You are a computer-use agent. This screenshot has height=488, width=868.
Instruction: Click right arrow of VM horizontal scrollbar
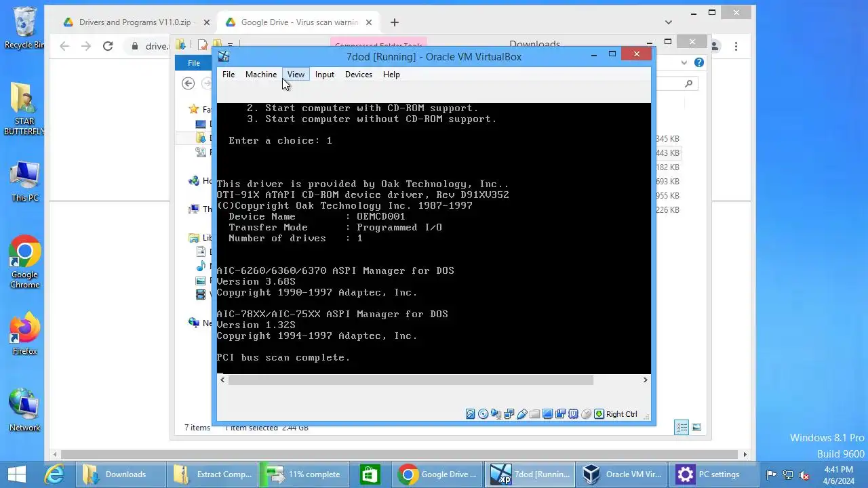coord(646,380)
